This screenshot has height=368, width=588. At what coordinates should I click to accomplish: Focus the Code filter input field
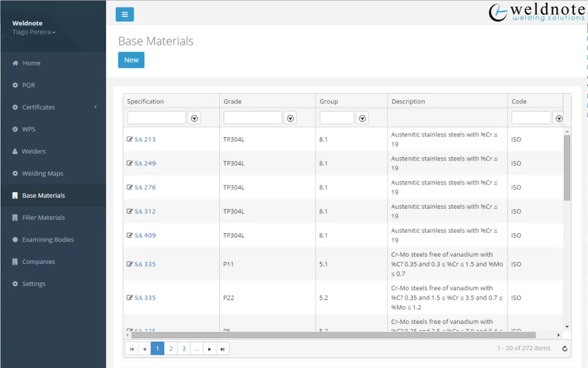(x=531, y=118)
